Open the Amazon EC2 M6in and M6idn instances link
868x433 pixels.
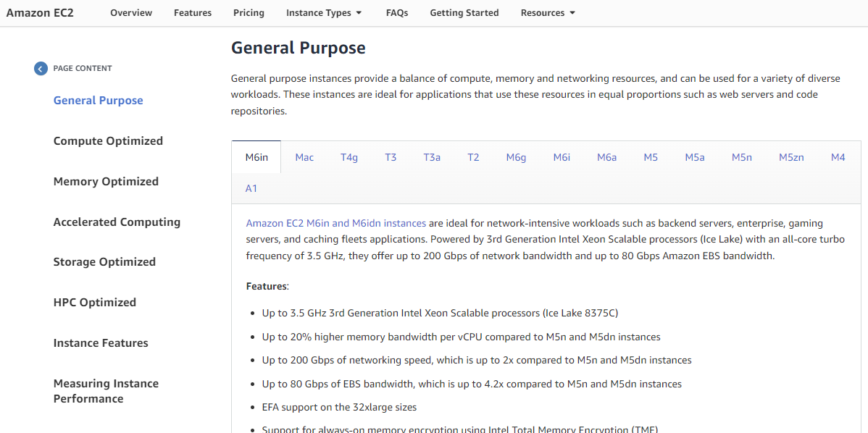(336, 224)
